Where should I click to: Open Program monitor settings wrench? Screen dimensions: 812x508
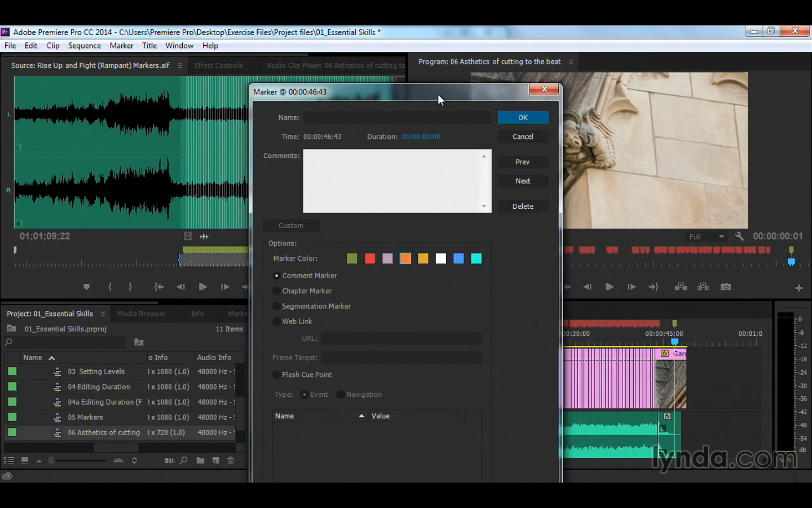click(739, 237)
